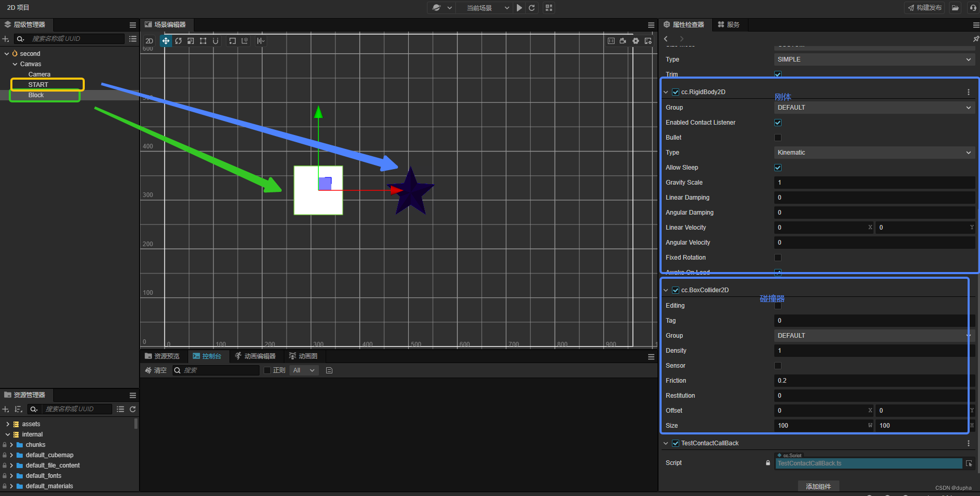The width and height of the screenshot is (980, 496).
Task: Add node with plus in hierarchy panel
Action: tap(6, 39)
